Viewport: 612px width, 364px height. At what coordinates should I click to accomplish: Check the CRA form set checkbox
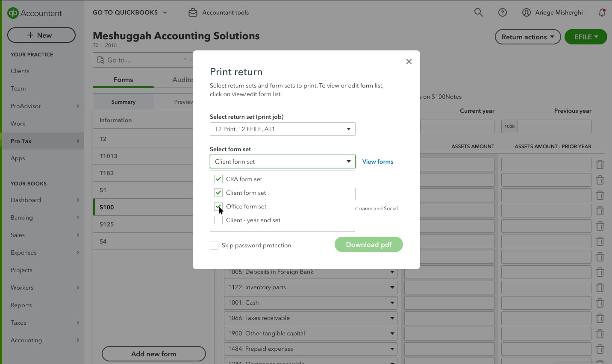[x=218, y=179]
